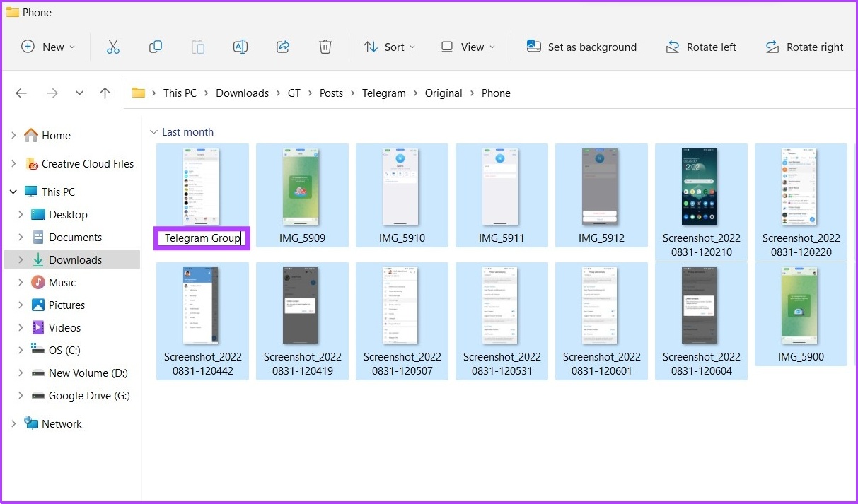Open the New dropdown menu
The image size is (858, 504).
click(48, 47)
